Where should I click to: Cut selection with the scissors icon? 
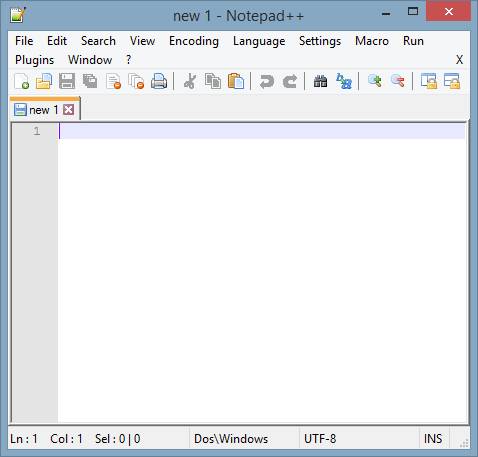[x=190, y=81]
